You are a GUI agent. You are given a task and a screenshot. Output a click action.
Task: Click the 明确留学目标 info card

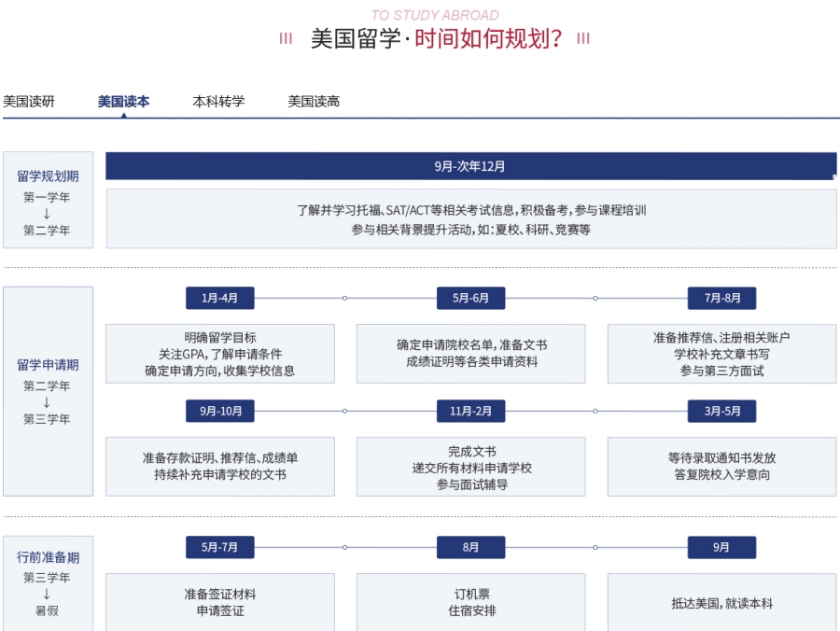point(220,354)
